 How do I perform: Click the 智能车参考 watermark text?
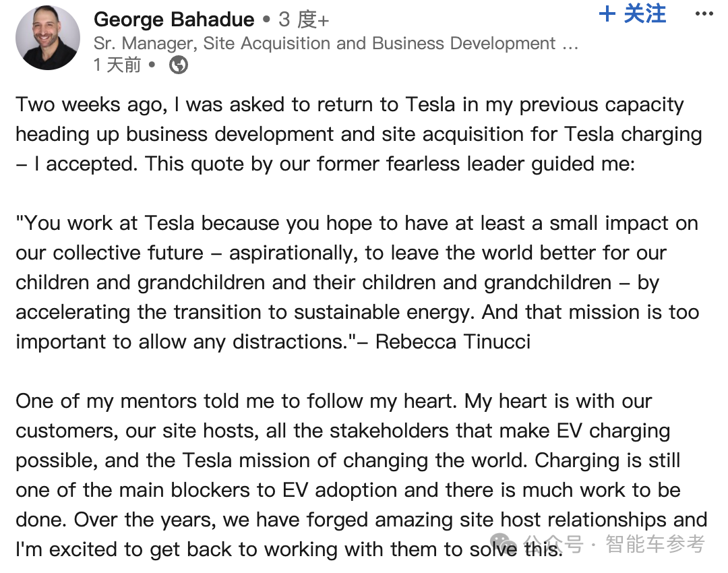(655, 543)
